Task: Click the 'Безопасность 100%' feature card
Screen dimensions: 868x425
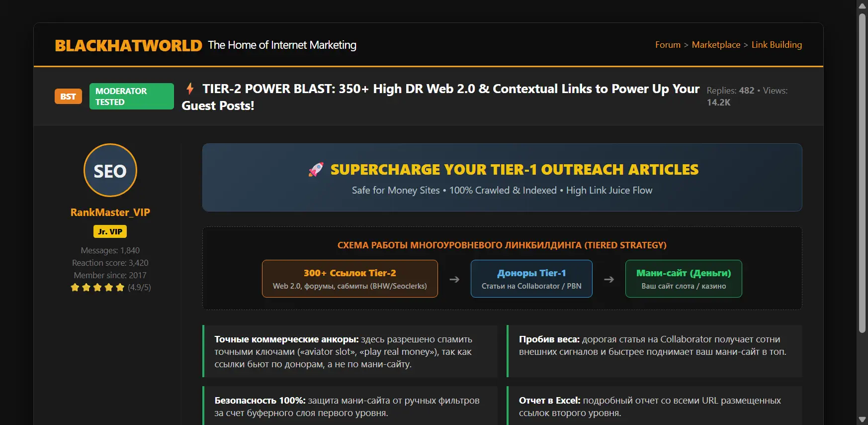Action: tap(350, 407)
